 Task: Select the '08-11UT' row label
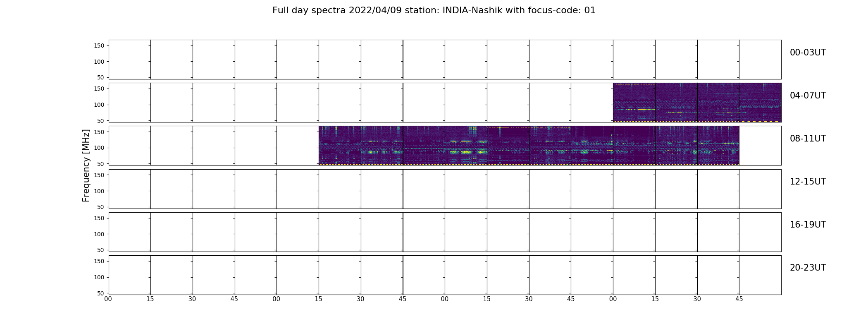click(808, 139)
